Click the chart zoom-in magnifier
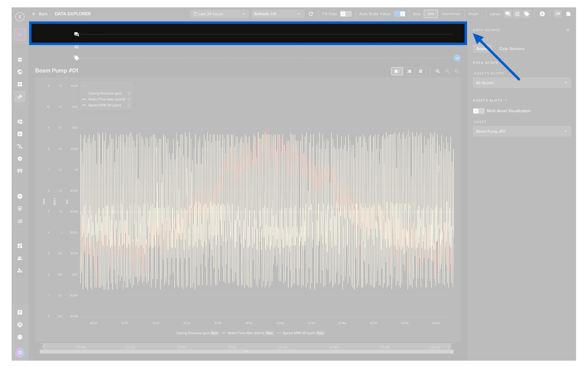The image size is (588, 368). (x=438, y=71)
